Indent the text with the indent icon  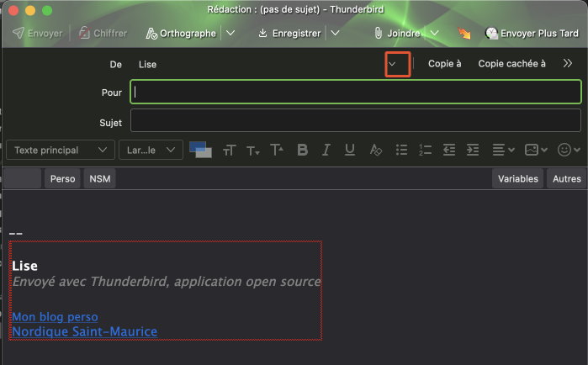click(x=473, y=150)
